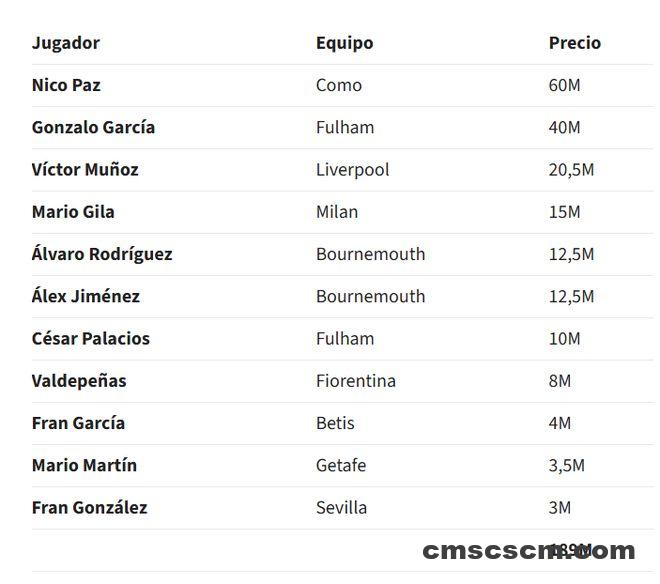Click the cmscscm.com watermark text

coord(529,551)
